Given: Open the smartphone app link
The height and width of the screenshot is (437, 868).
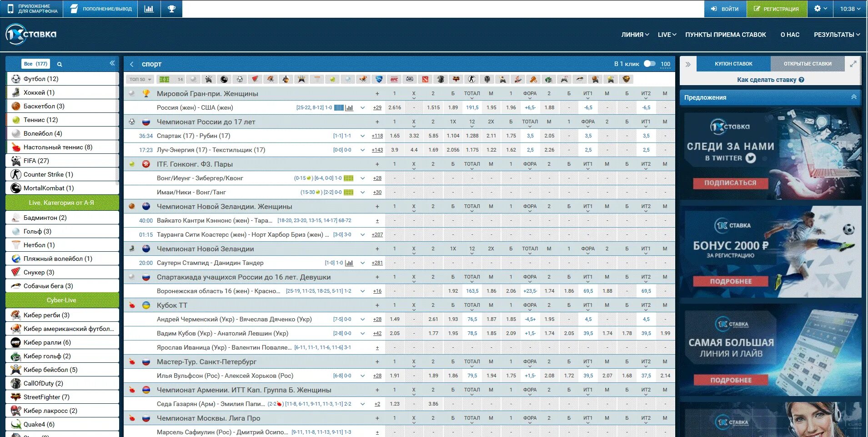Looking at the screenshot, I should point(32,9).
